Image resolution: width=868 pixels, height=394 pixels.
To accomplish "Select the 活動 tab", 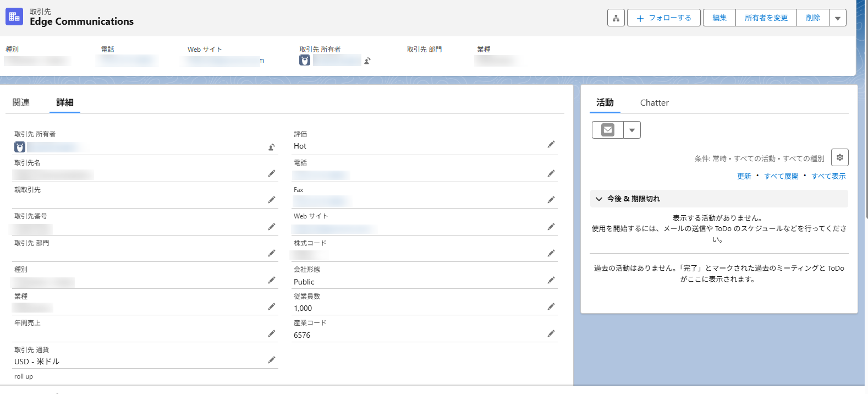I will (x=605, y=102).
